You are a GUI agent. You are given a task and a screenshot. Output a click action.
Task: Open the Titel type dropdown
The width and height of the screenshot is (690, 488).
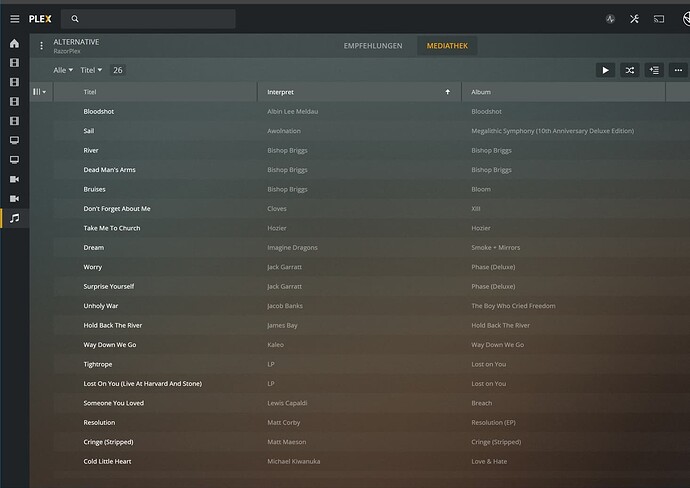pos(91,70)
